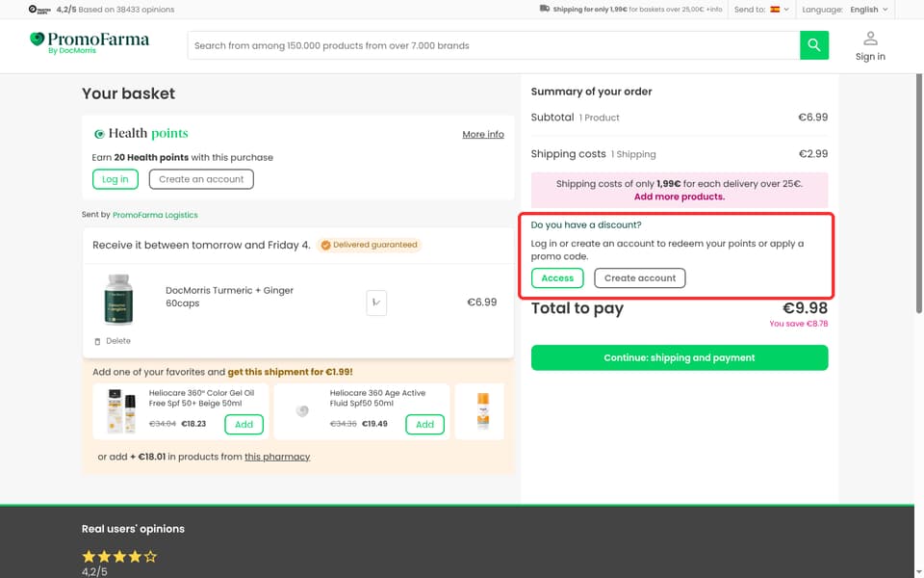Open the quantity selector for Turmeric + Ginger
The width and height of the screenshot is (924, 578).
(376, 302)
